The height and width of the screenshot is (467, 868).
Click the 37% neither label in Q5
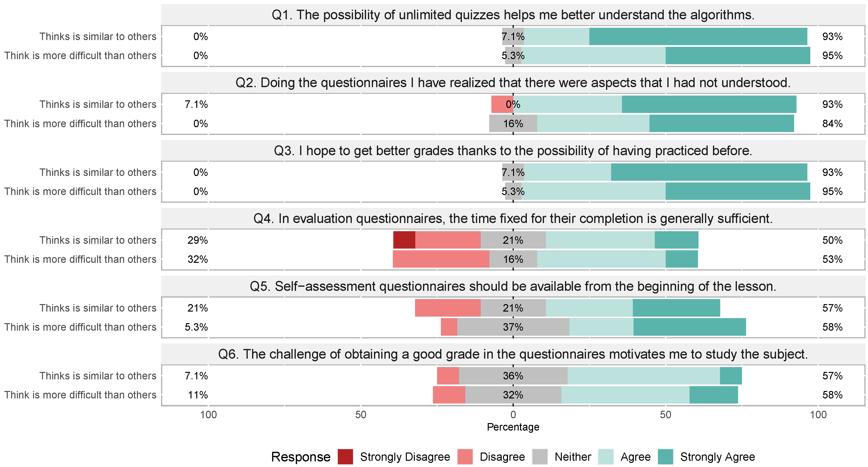click(x=513, y=327)
